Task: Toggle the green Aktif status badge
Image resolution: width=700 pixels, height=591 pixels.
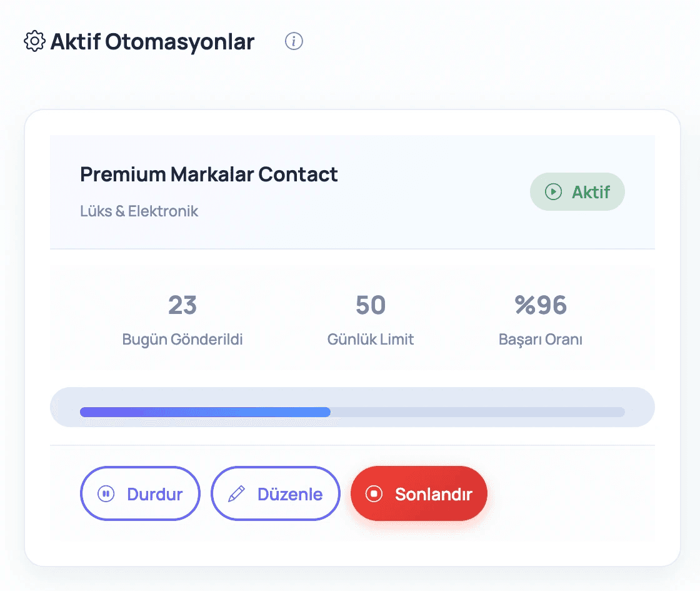Action: coord(577,191)
